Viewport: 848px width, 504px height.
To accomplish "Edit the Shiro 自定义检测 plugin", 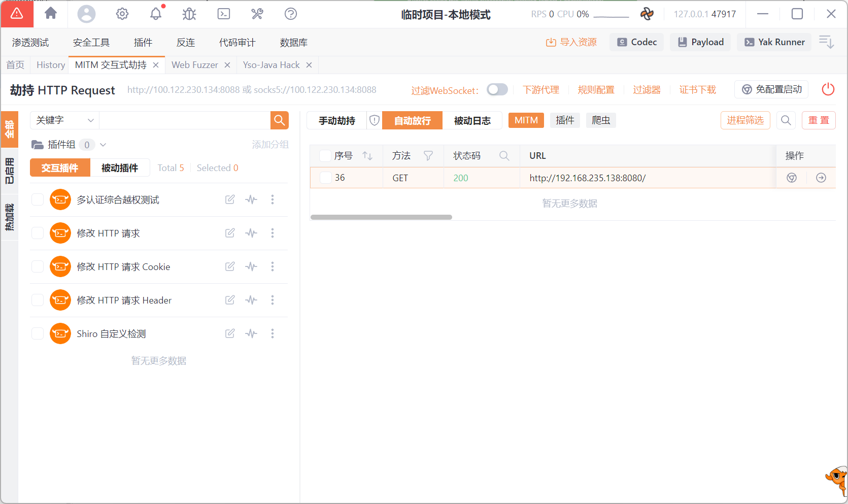I will pyautogui.click(x=230, y=333).
